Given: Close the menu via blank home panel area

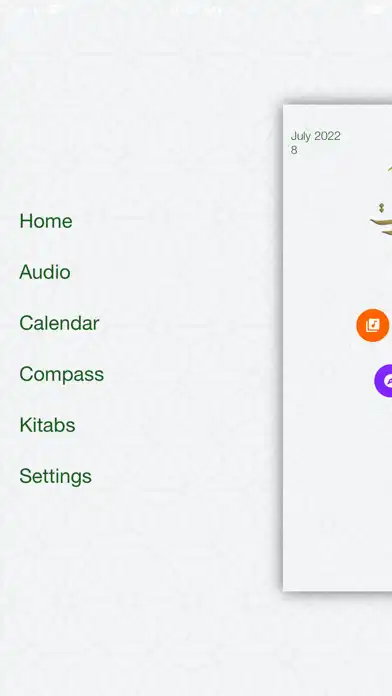Looking at the screenshot, I should [337, 488].
